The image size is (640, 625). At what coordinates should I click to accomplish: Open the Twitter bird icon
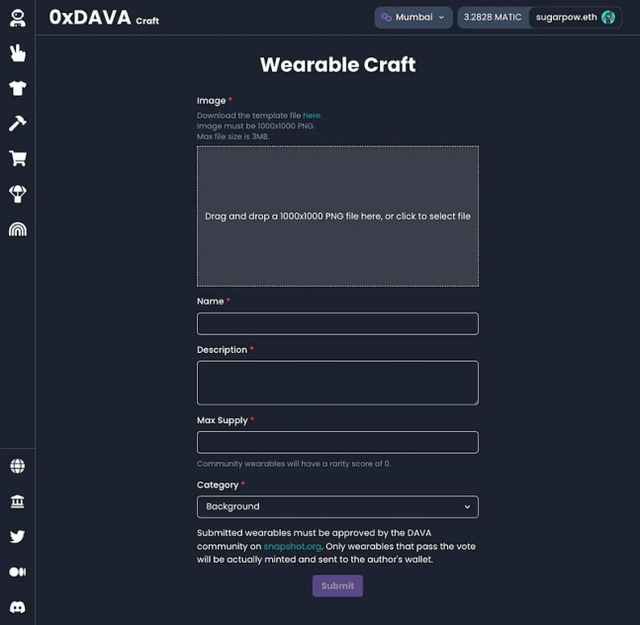click(x=17, y=536)
